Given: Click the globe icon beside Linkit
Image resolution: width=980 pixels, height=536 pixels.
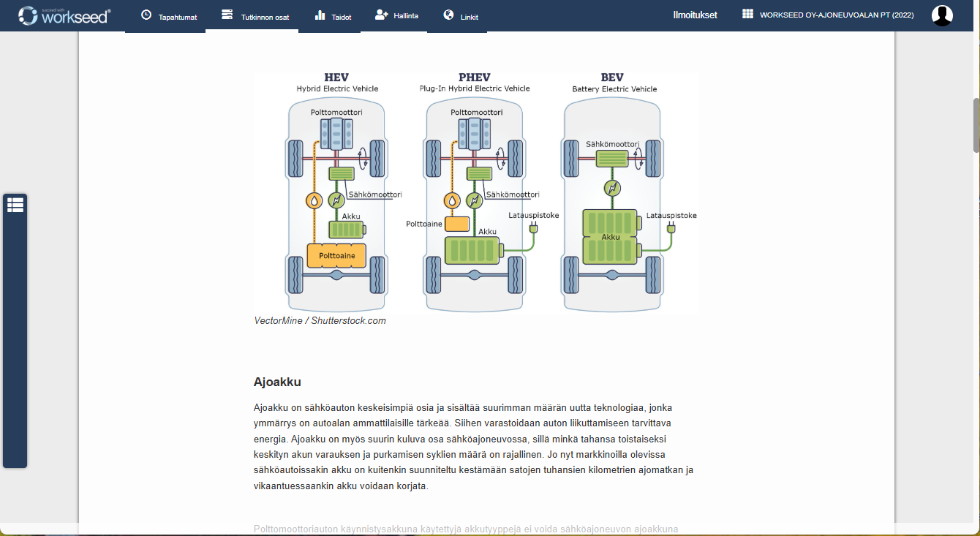Looking at the screenshot, I should (449, 15).
